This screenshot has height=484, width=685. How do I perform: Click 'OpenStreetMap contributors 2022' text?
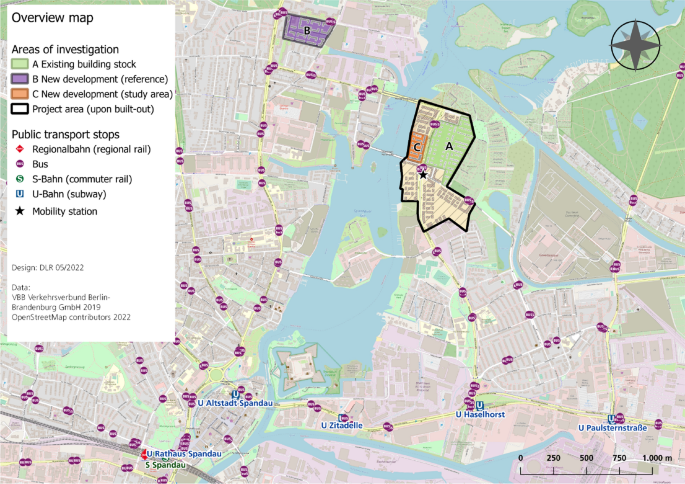coord(71,317)
